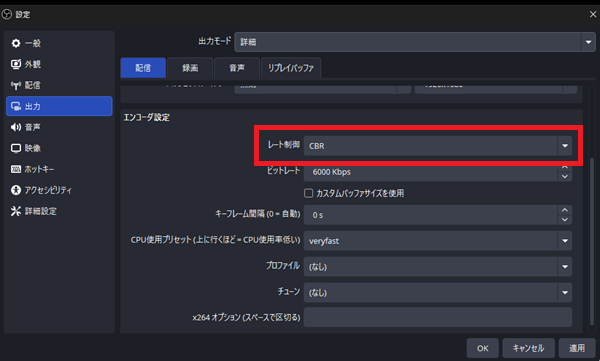Decrease the ビットレート value with down arrow
This screenshot has width=600, height=361.
pyautogui.click(x=565, y=176)
